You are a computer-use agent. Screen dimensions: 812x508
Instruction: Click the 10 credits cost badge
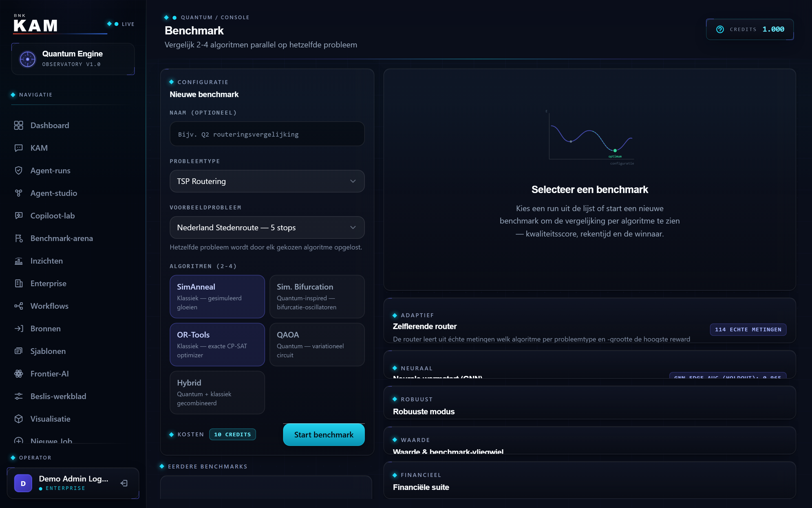(233, 434)
